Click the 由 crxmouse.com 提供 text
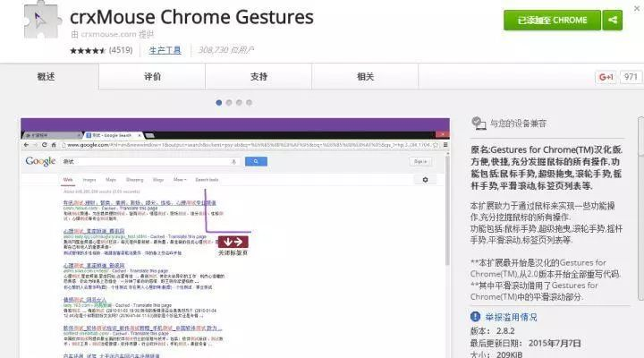 click(112, 35)
